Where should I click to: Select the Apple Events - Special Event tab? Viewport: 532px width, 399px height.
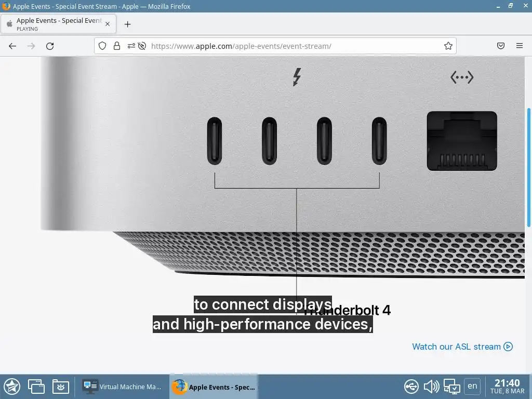[x=58, y=24]
